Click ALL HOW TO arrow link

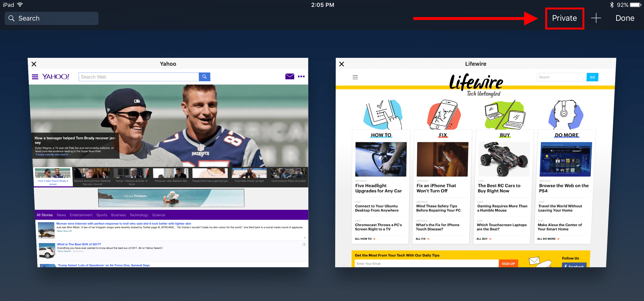pyautogui.click(x=365, y=239)
